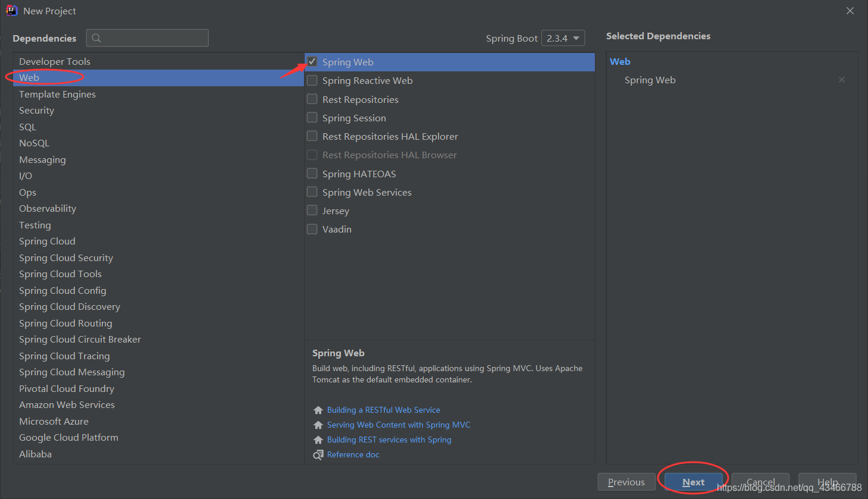
Task: Tick the Spring HATEOAS checkbox
Action: pos(312,174)
